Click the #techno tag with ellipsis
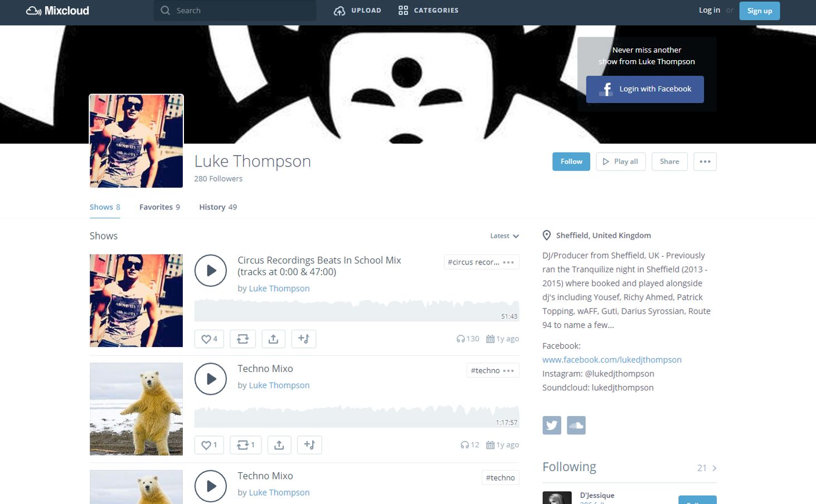The width and height of the screenshot is (816, 504). tap(485, 370)
